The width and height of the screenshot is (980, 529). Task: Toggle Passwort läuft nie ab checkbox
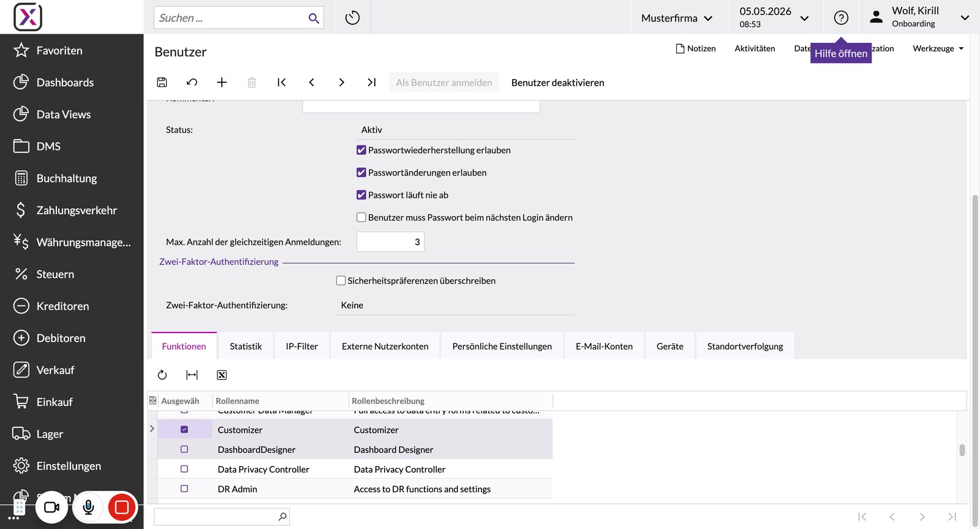coord(361,195)
